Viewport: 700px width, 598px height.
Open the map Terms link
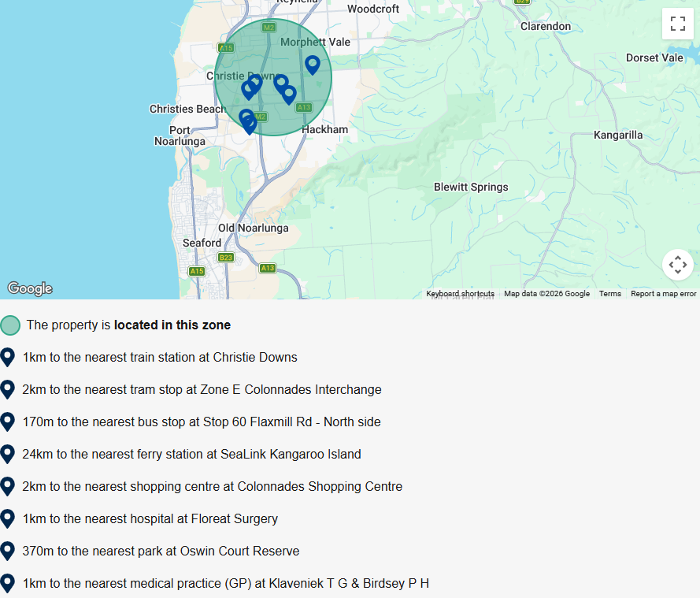(609, 293)
